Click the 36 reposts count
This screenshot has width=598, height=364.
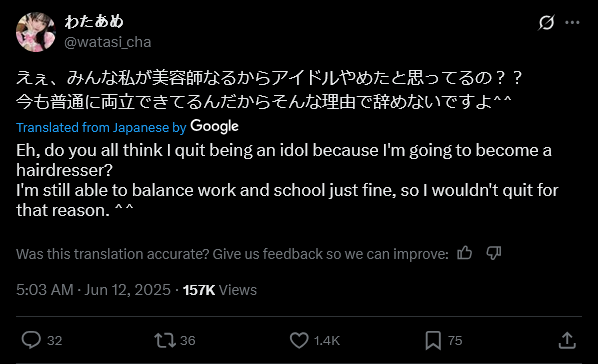click(188, 340)
